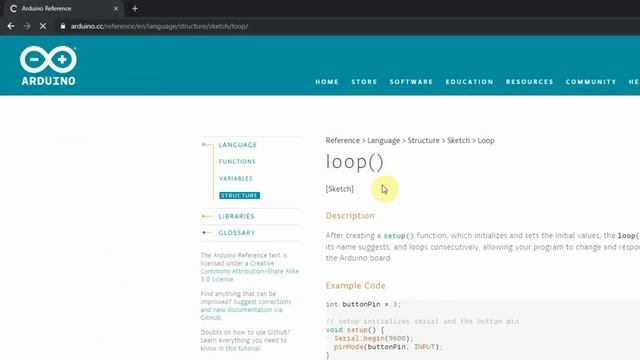Click the Language breadcrumb link
This screenshot has width=640, height=360.
pyautogui.click(x=384, y=140)
